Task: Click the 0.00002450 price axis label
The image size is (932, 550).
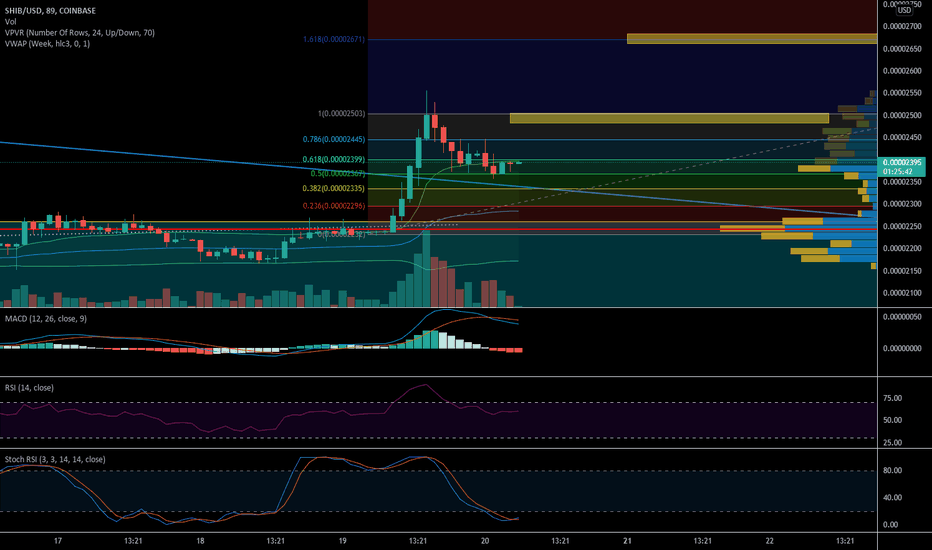Action: [902, 137]
